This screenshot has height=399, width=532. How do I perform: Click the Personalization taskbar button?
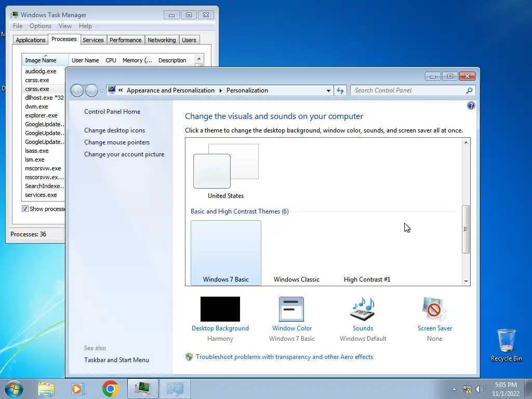(175, 389)
